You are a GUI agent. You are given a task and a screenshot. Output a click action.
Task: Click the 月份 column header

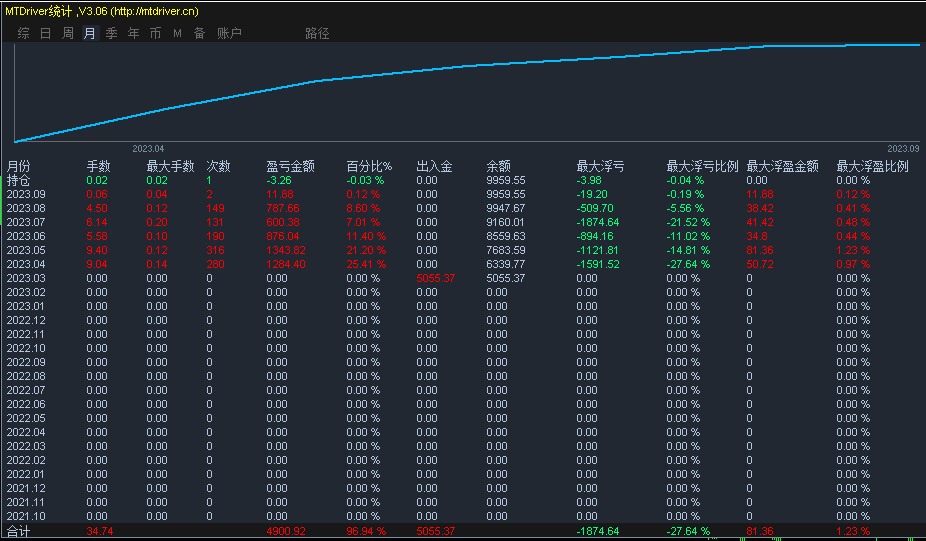click(x=19, y=166)
